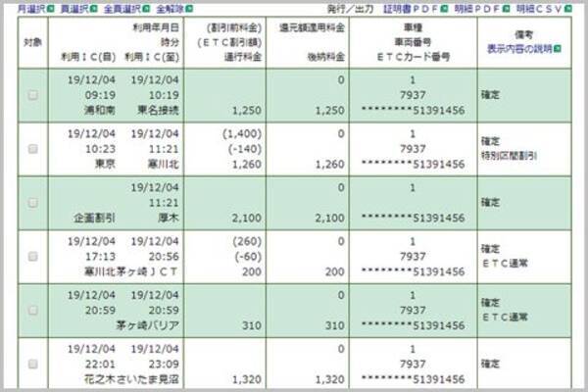The image size is (588, 392).
Task: Check the 寒川北茅ヶ崎JCT row checkbox
Action: tap(33, 256)
